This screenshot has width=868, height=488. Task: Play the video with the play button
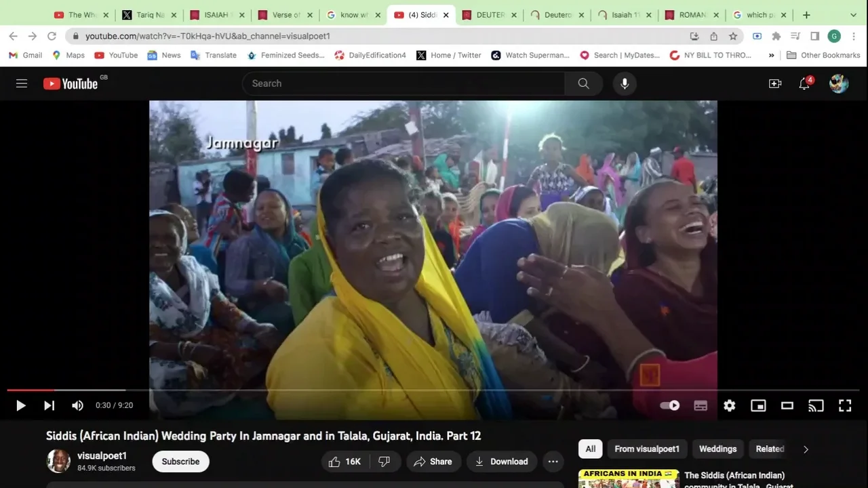pos(21,405)
